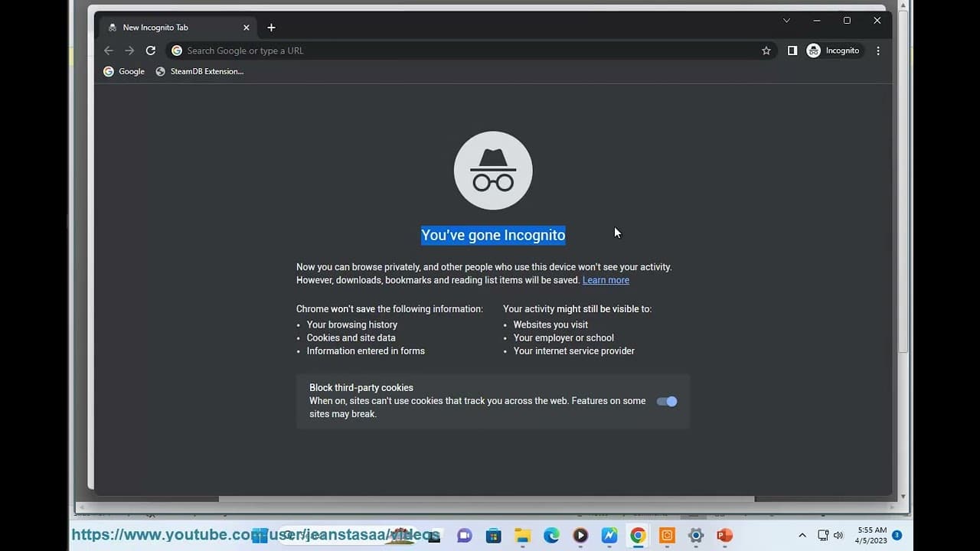Select the New Incognito Tab

(x=178, y=28)
